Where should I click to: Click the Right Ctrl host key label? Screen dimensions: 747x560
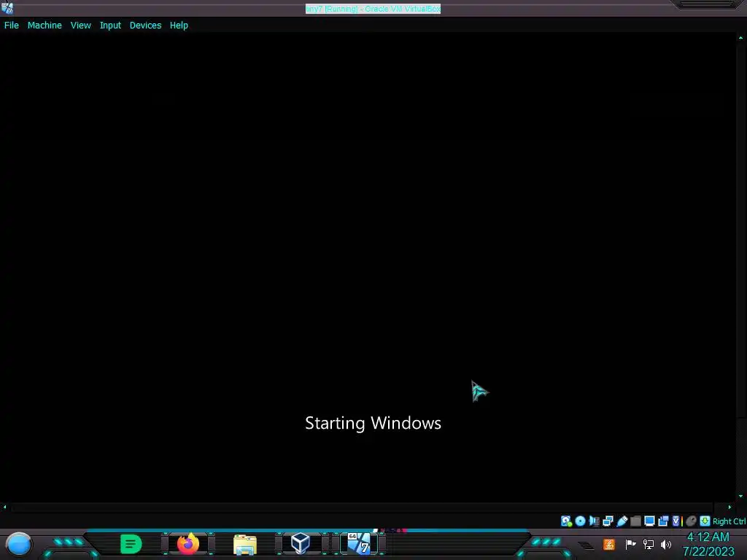[729, 521]
